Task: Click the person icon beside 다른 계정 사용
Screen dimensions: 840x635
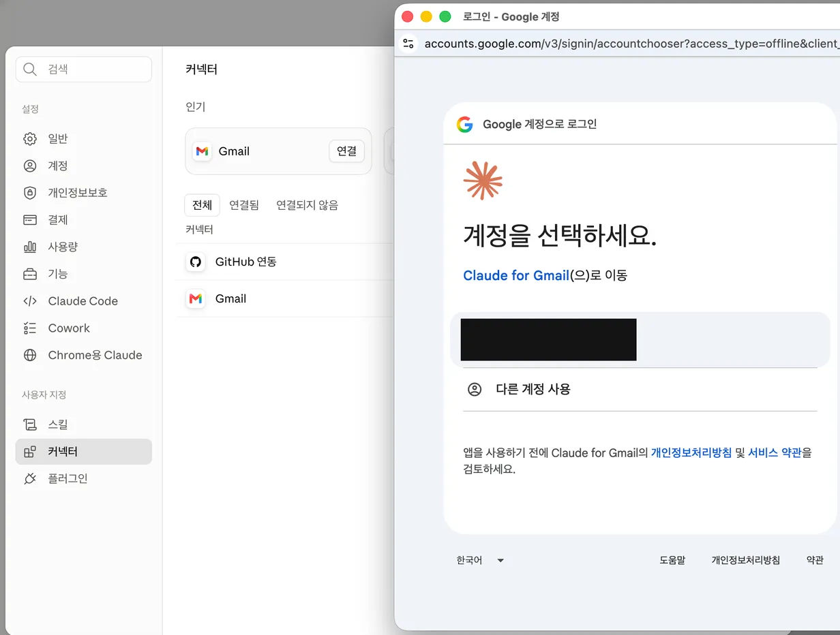Action: (475, 390)
